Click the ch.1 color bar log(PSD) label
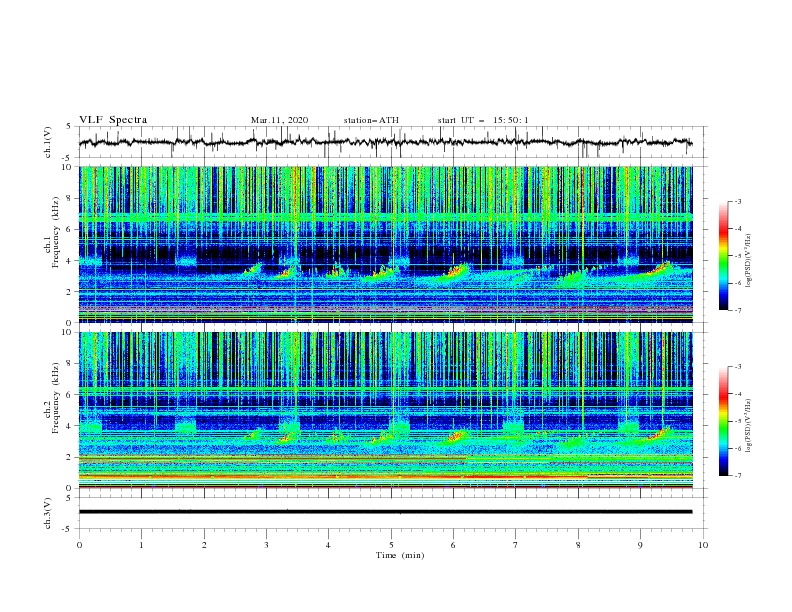Viewport: 792px width, 612px height. point(749,261)
